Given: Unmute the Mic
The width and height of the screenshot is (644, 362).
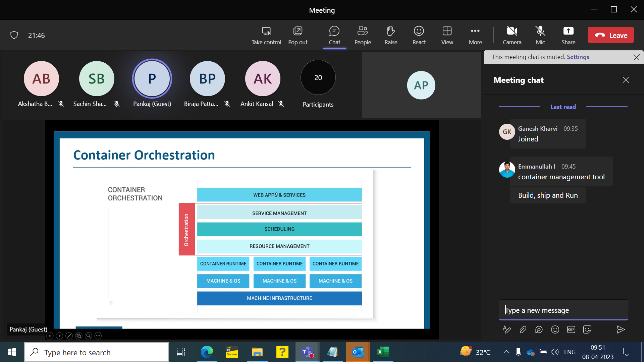Looking at the screenshot, I should (x=540, y=35).
